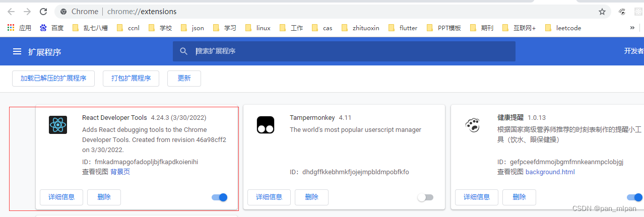Click the React Developer Tools logo
The width and height of the screenshot is (644, 217).
click(58, 124)
